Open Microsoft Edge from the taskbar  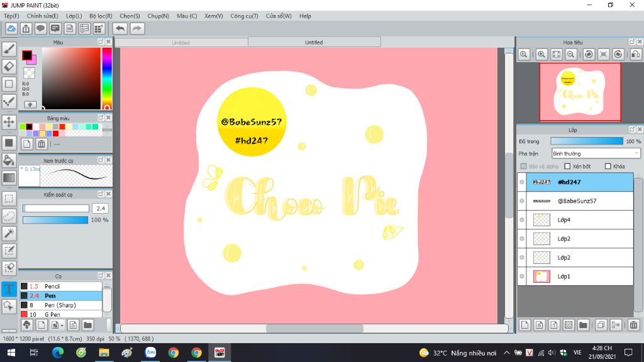58,353
